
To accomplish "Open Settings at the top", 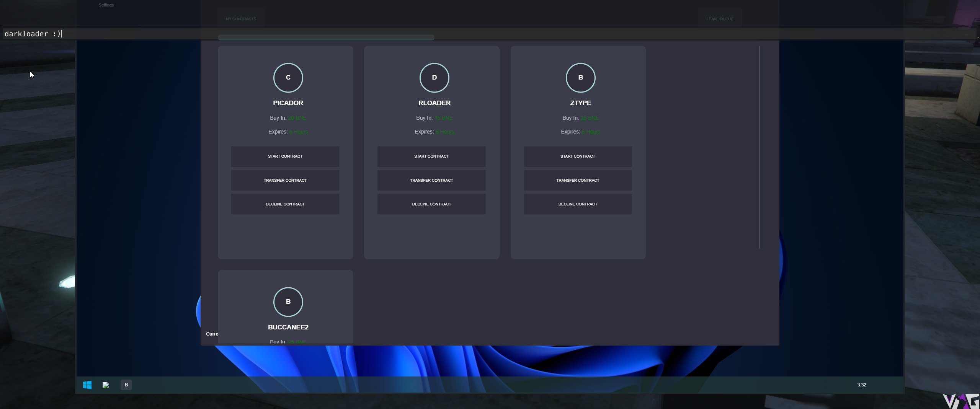I will (x=106, y=5).
